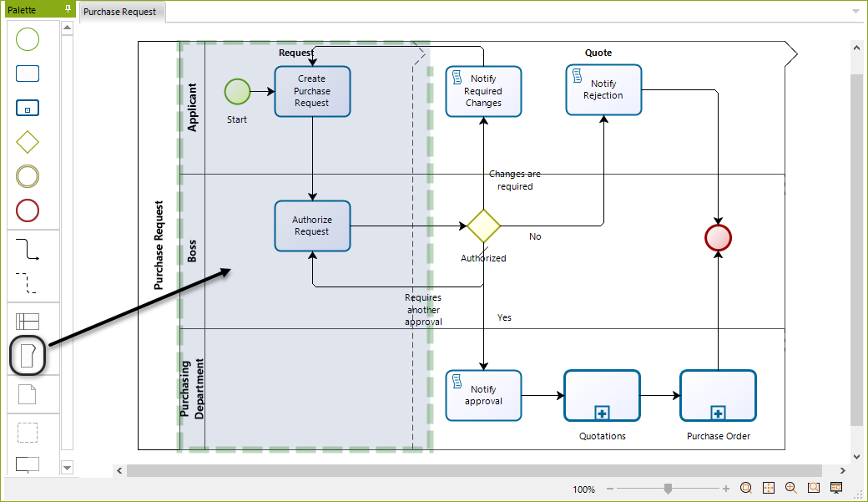
Task: Open the tab list dropdown arrow
Action: tap(855, 12)
